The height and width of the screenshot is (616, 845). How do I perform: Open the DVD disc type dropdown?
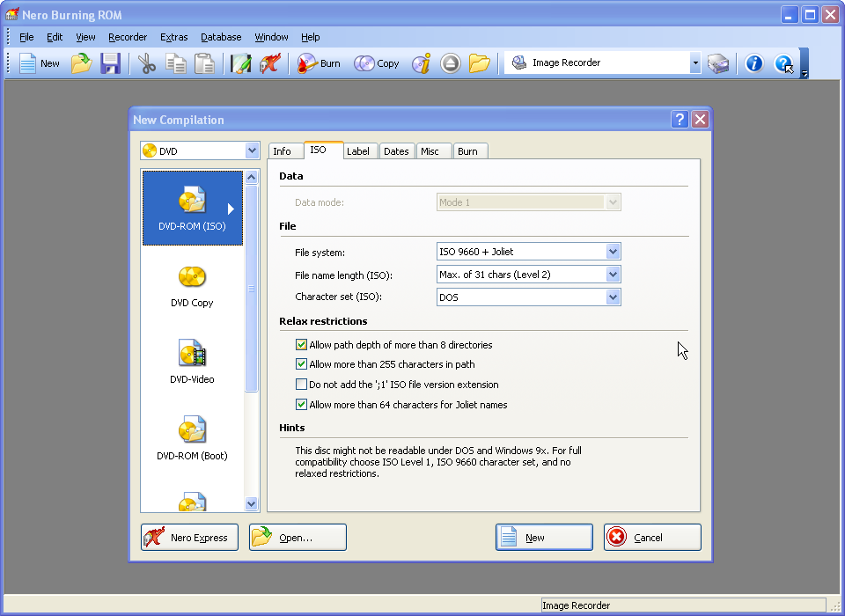pyautogui.click(x=252, y=151)
